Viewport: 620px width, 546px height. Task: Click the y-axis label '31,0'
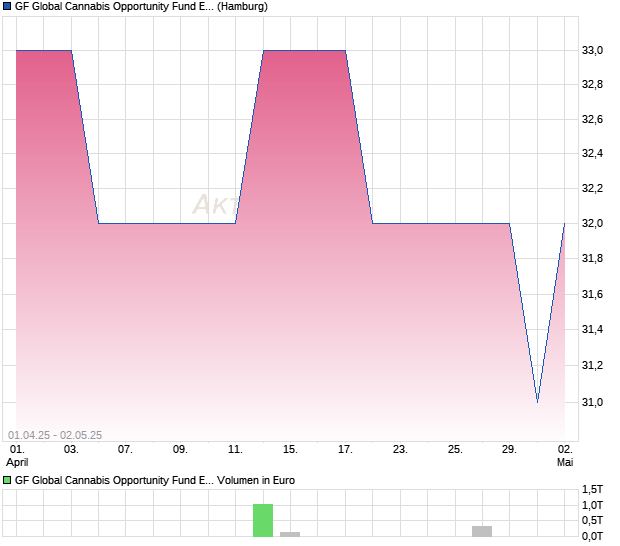coord(592,402)
